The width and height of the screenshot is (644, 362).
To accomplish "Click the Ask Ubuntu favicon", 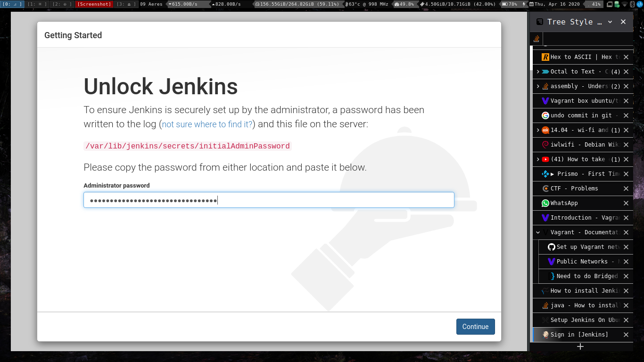I will coord(545,130).
